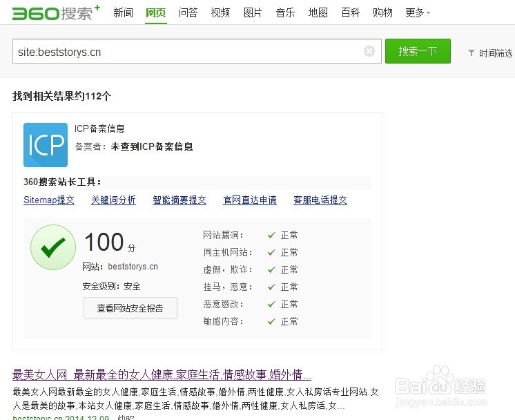Open the 音乐 tab
The height and width of the screenshot is (420, 515).
[x=285, y=13]
